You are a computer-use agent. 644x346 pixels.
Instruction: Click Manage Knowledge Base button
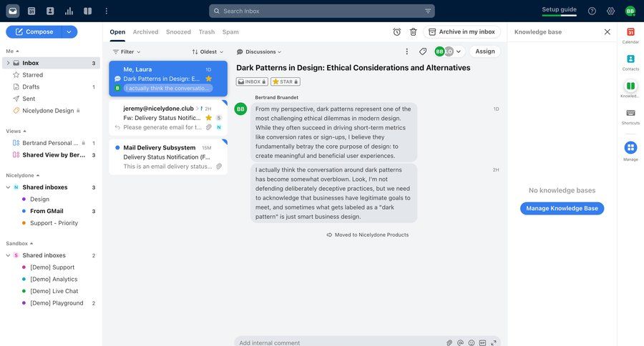point(562,208)
